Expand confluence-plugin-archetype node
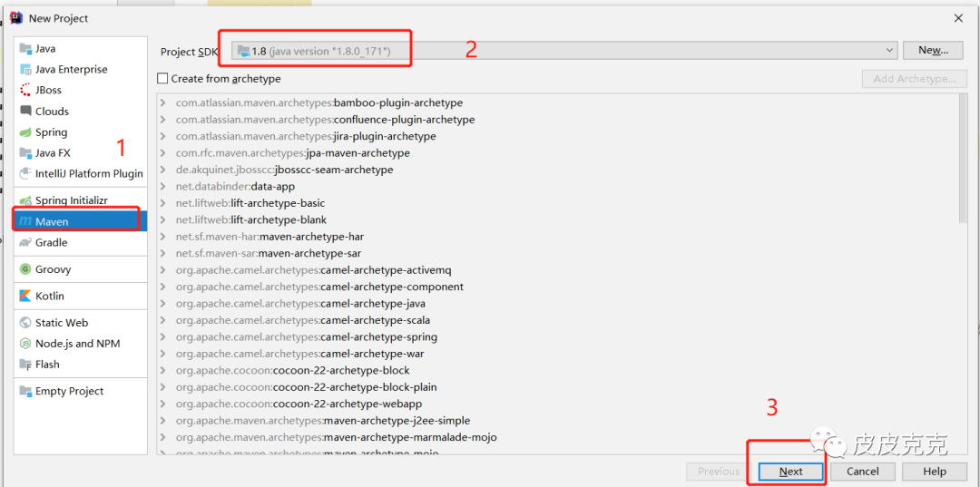The image size is (980, 487). click(163, 119)
